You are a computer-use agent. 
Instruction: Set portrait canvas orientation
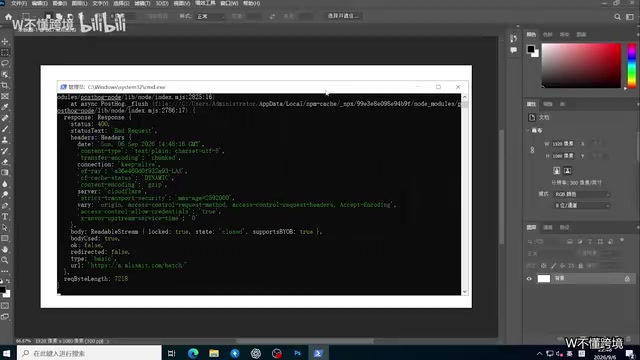[556, 171]
